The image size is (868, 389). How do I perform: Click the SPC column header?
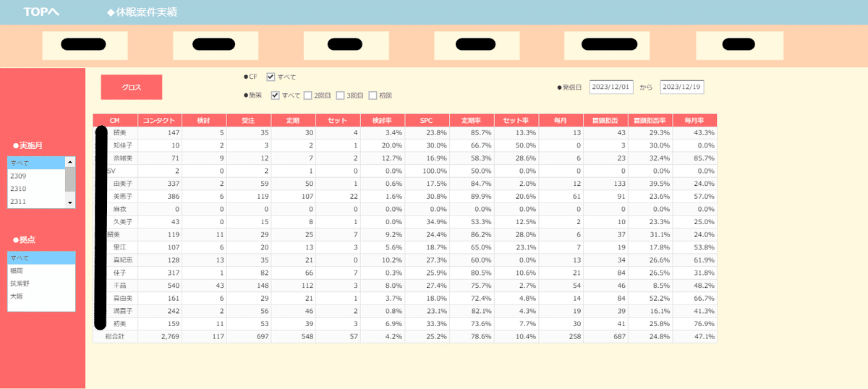(x=427, y=120)
